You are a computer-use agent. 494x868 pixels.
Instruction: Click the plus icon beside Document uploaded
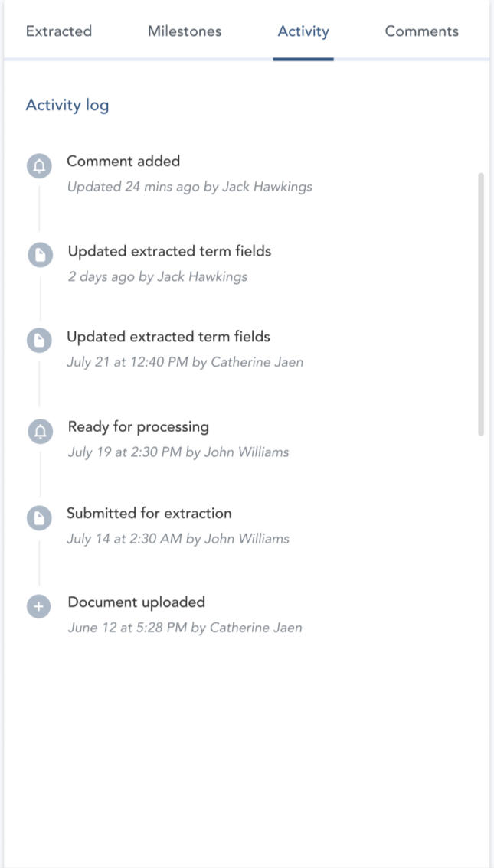tap(40, 607)
